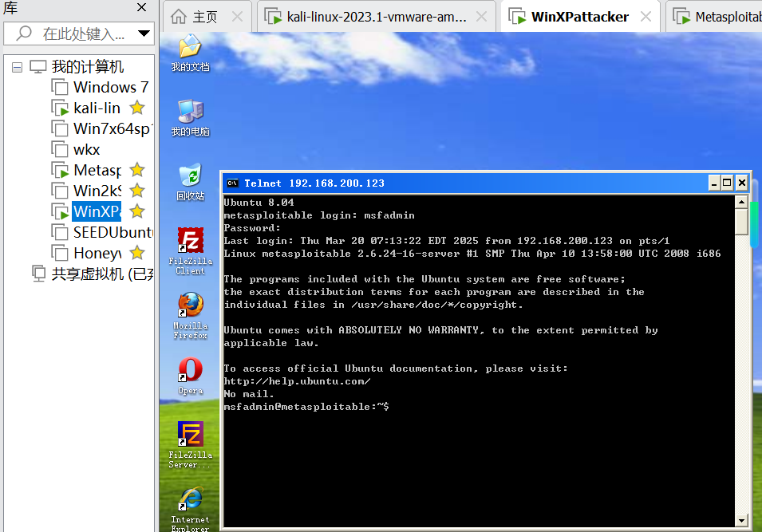Click the Telnet title bar text
The height and width of the screenshot is (532, 762).
coord(314,183)
